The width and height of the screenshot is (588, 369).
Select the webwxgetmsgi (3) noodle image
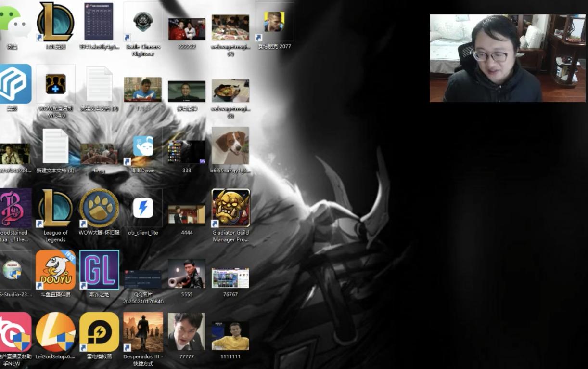(x=230, y=91)
